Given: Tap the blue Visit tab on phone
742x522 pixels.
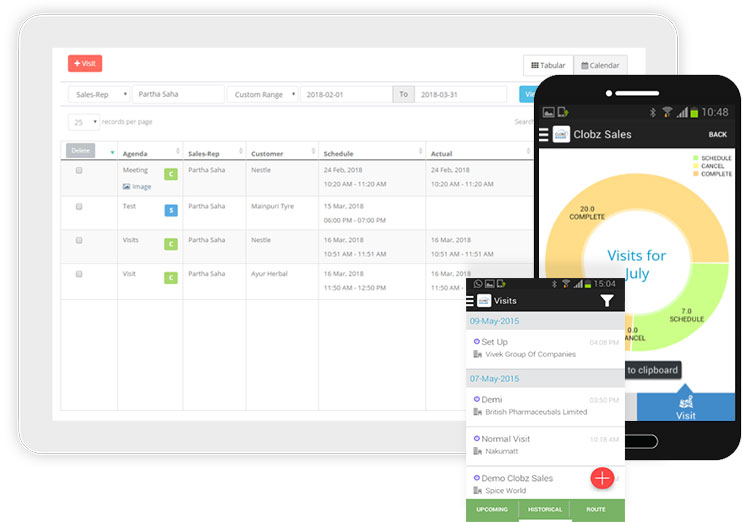Looking at the screenshot, I should [686, 407].
